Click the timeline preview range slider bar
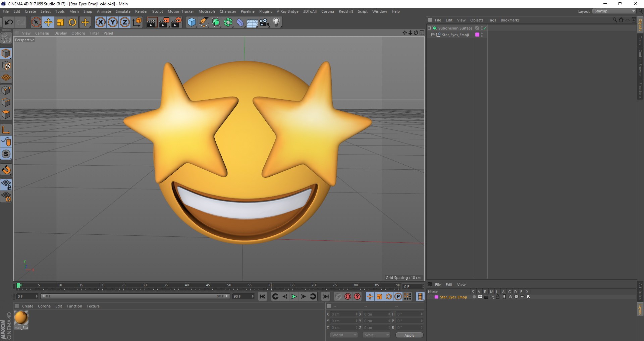644x341 pixels. pos(135,296)
